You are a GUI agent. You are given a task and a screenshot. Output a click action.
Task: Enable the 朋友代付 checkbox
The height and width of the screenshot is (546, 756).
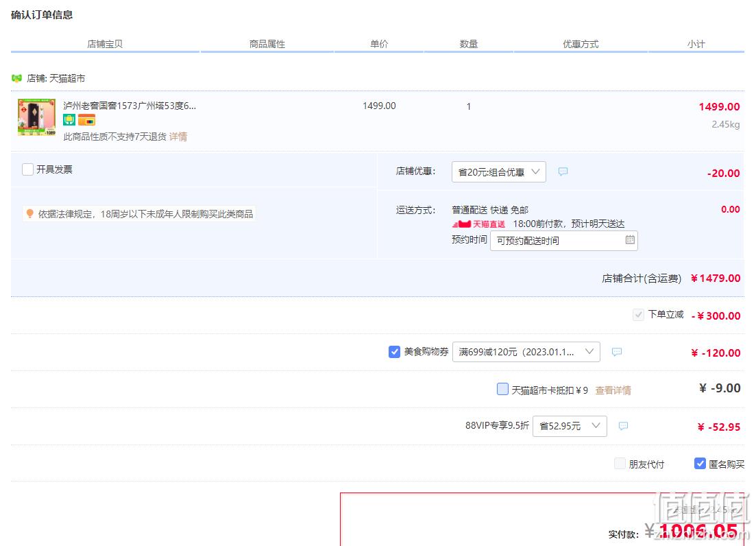point(620,464)
